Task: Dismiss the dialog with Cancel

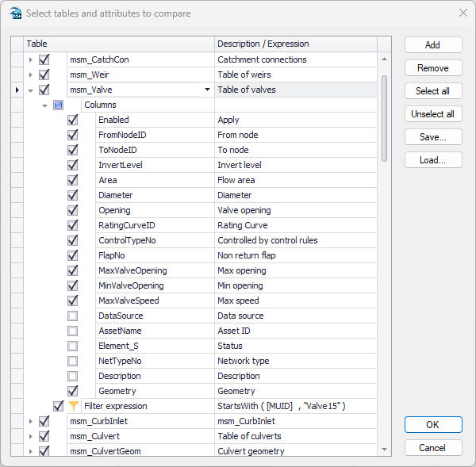Action: point(433,448)
